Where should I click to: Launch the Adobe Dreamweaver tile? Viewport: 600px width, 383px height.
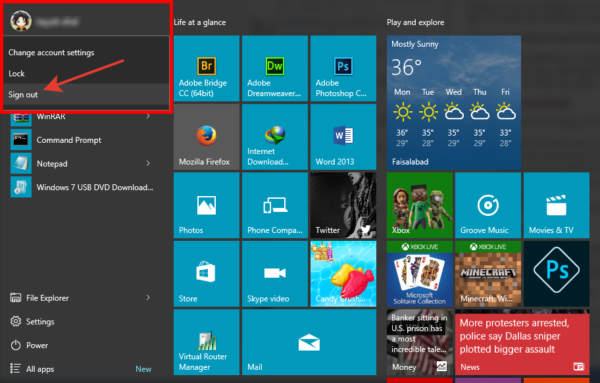pyautogui.click(x=275, y=68)
